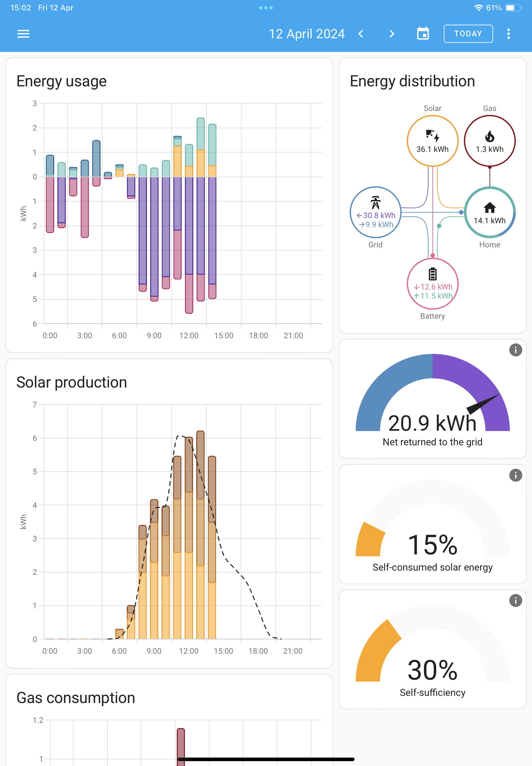Select the Home 14.1 kWh circle

click(x=489, y=212)
